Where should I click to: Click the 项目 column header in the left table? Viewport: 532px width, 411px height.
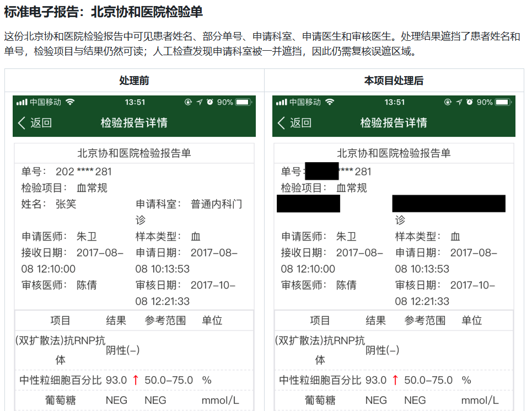(61, 321)
